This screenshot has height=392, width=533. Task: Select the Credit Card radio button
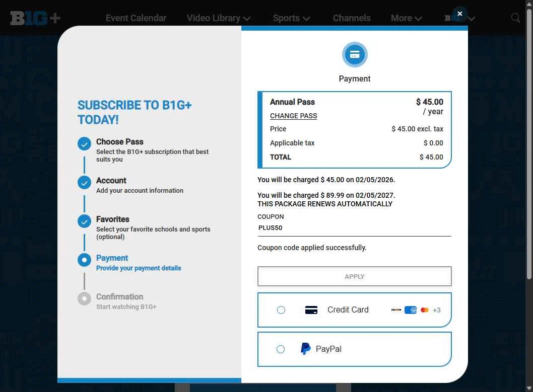(281, 310)
